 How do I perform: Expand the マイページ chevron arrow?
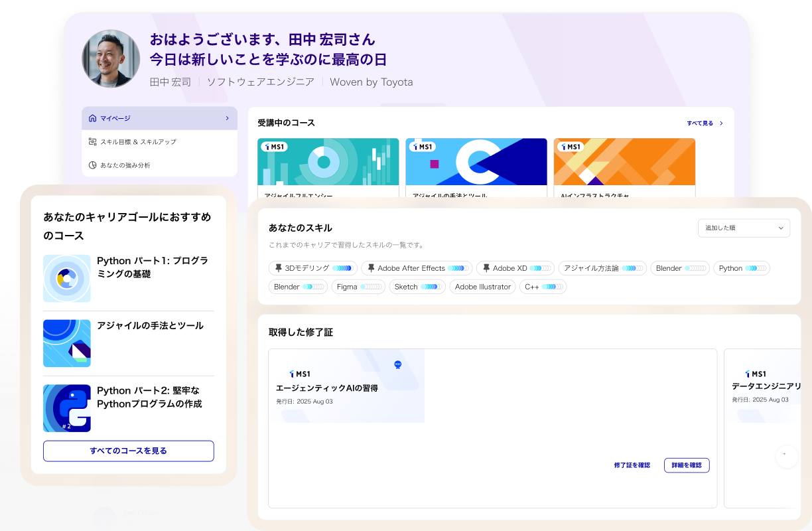[227, 118]
